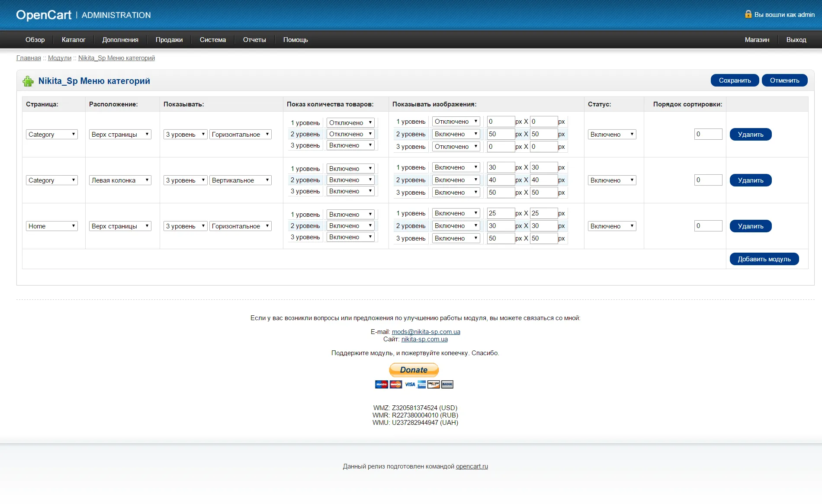Viewport: 822px width, 504px height.
Task: Open second row 2 уровень product count dropdown
Action: click(x=350, y=180)
